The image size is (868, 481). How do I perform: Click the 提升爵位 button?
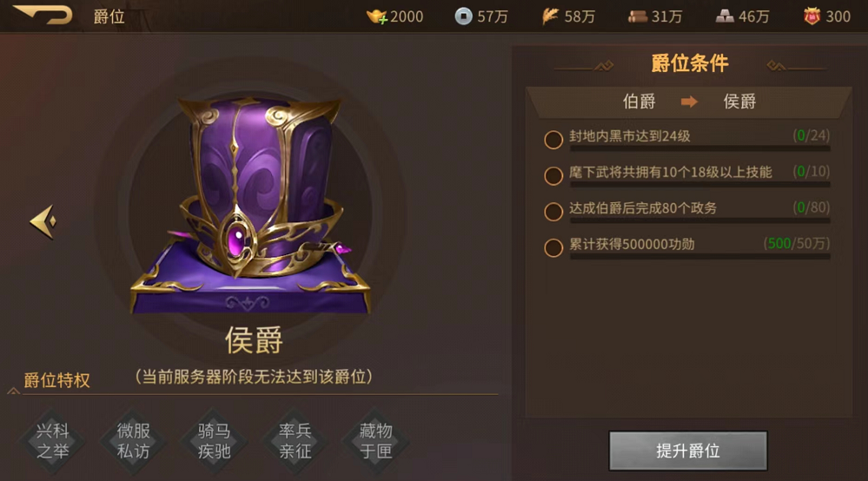[x=688, y=451]
